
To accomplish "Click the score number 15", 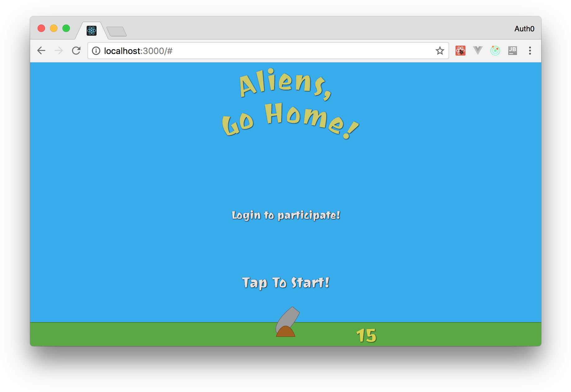I will [366, 335].
